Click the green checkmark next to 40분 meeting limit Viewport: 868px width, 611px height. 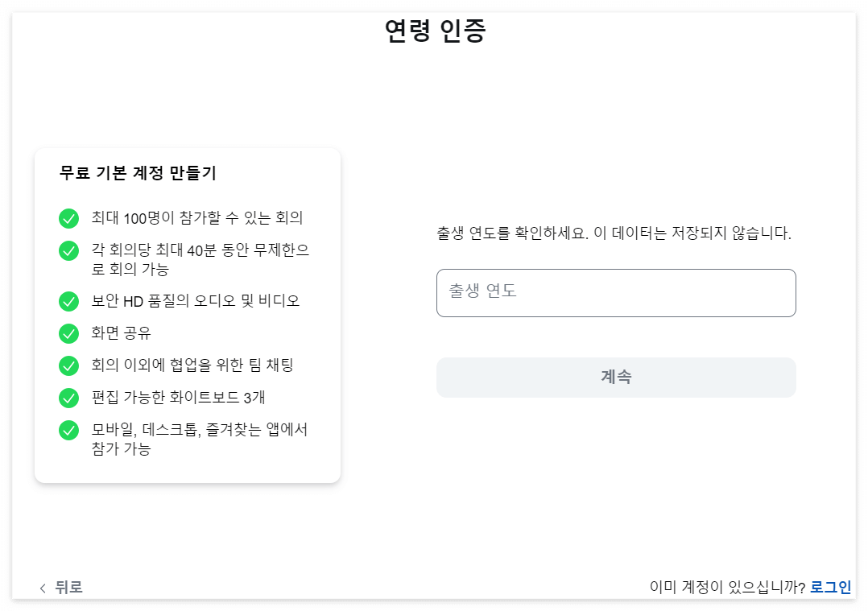point(68,251)
